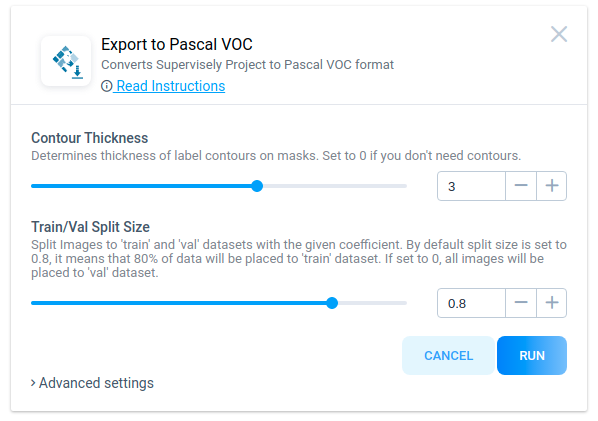Close the export dialog with X

pyautogui.click(x=559, y=34)
